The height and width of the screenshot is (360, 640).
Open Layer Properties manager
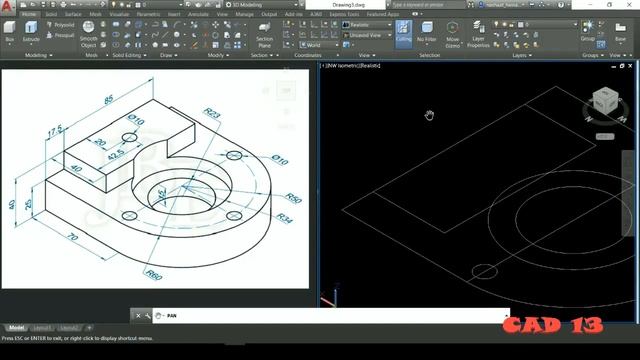(x=478, y=34)
